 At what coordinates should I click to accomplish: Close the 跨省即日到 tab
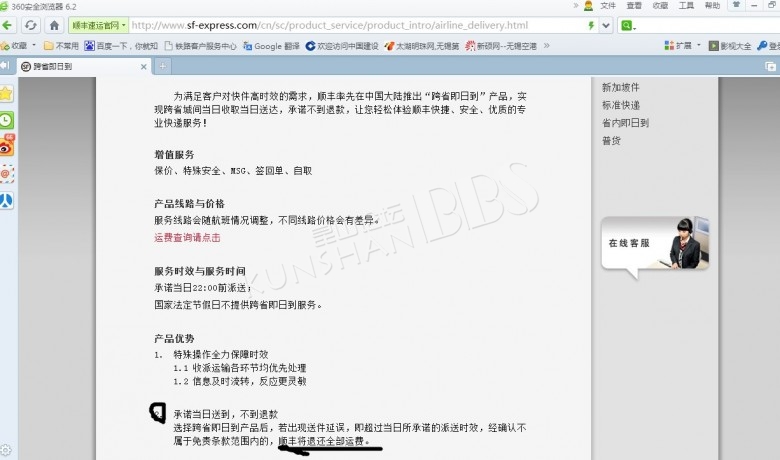pos(143,66)
